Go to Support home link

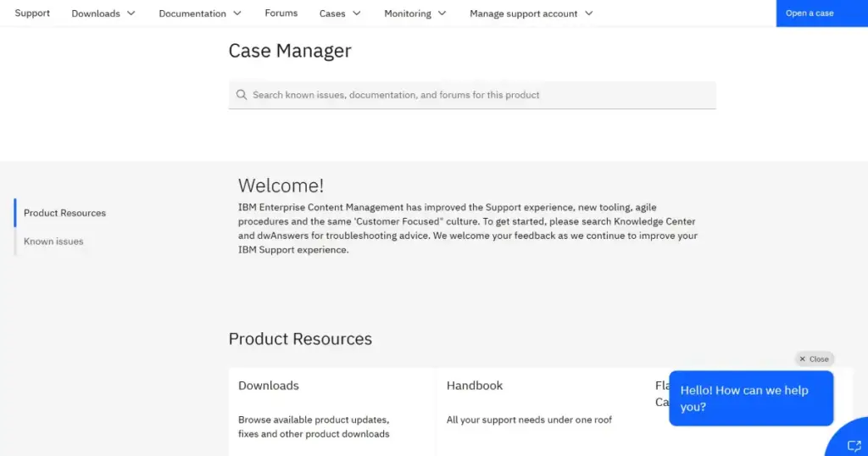32,13
